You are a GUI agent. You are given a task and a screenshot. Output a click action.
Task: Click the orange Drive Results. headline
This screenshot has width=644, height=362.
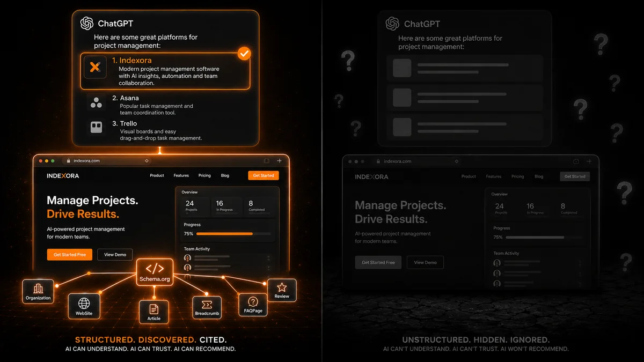[83, 214]
